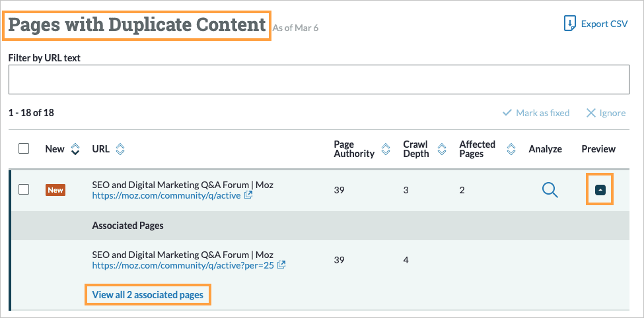Collapse the row using the Preview toggle
The width and height of the screenshot is (644, 318).
pyautogui.click(x=600, y=189)
